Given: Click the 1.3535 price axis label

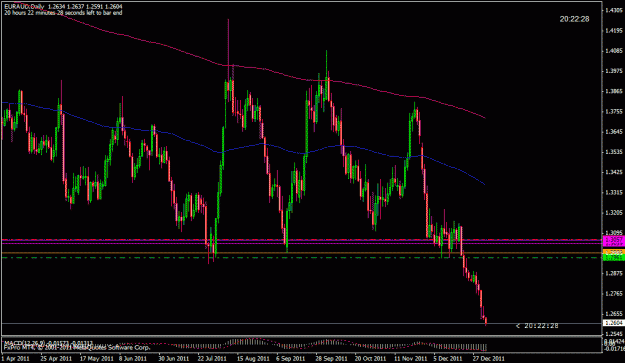Looking at the screenshot, I should [x=614, y=152].
